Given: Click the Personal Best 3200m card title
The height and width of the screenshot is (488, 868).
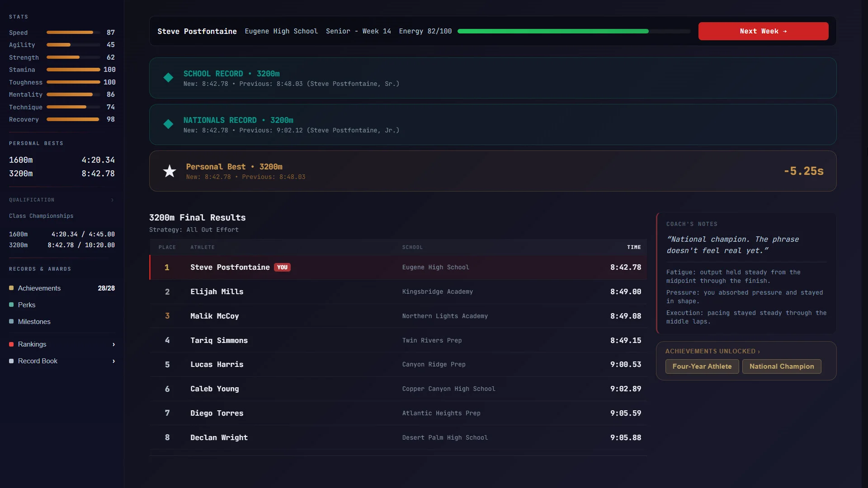Looking at the screenshot, I should tap(234, 167).
